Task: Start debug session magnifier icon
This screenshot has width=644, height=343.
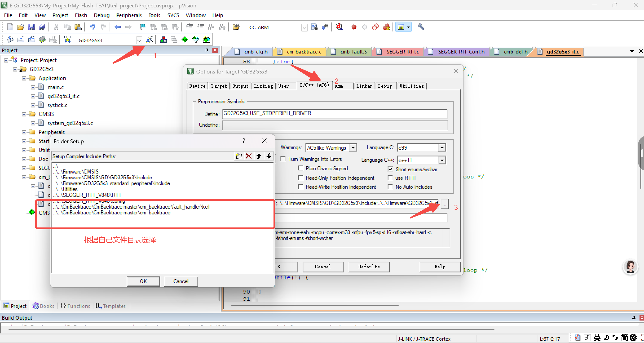Action: tap(339, 27)
